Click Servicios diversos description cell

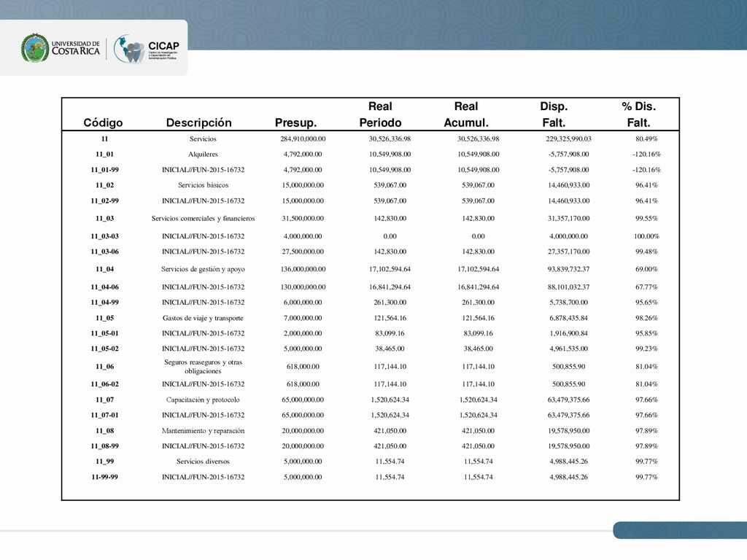tap(203, 462)
